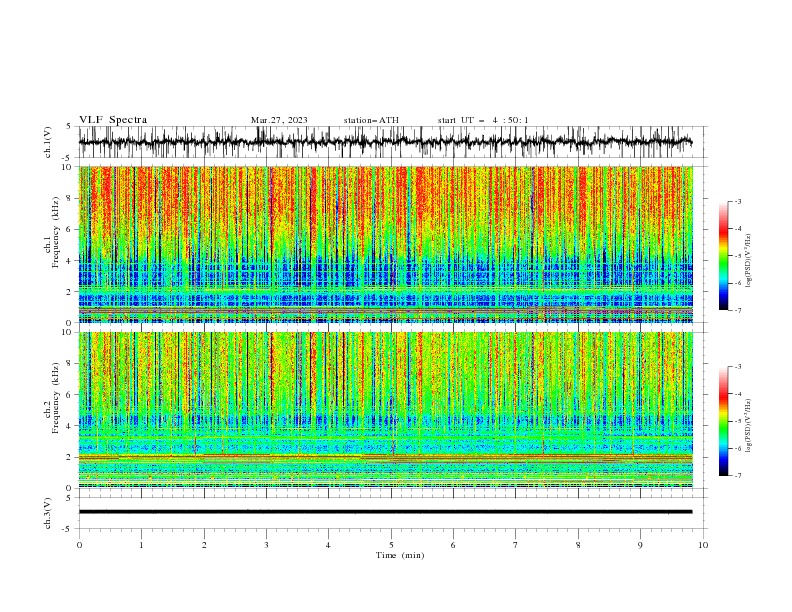The image size is (792, 612).
Task: Click the "ch.3(V)" axis label
Action: tap(48, 513)
